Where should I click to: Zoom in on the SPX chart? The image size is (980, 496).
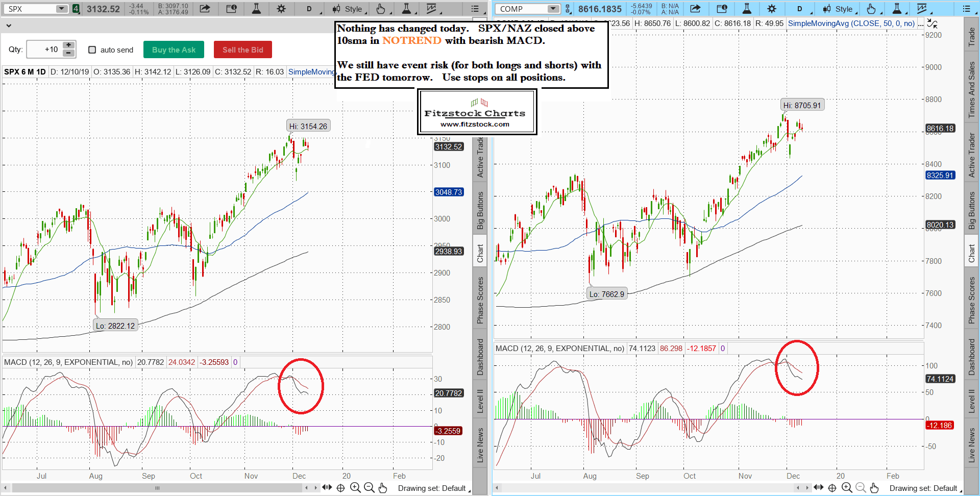[355, 488]
